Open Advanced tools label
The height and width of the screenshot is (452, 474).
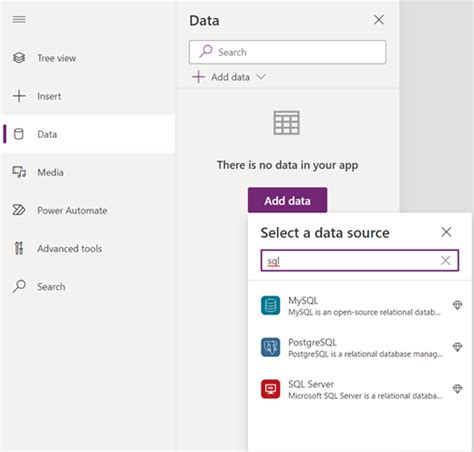point(70,248)
